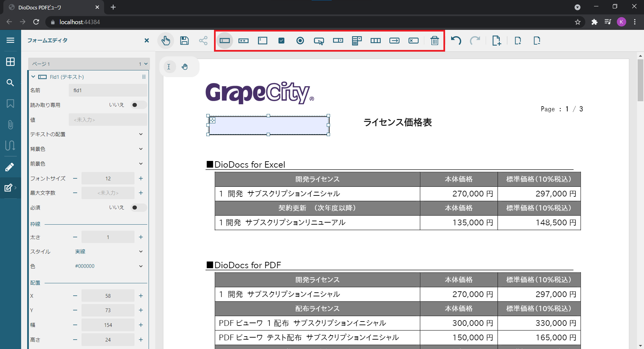The height and width of the screenshot is (349, 644).
Task: Open the browser extensions puzzle icon
Action: point(594,22)
